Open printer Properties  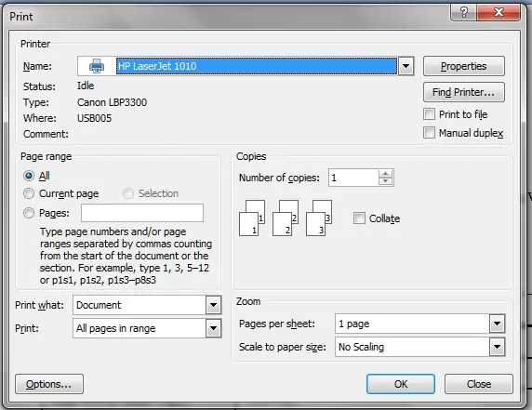point(464,66)
